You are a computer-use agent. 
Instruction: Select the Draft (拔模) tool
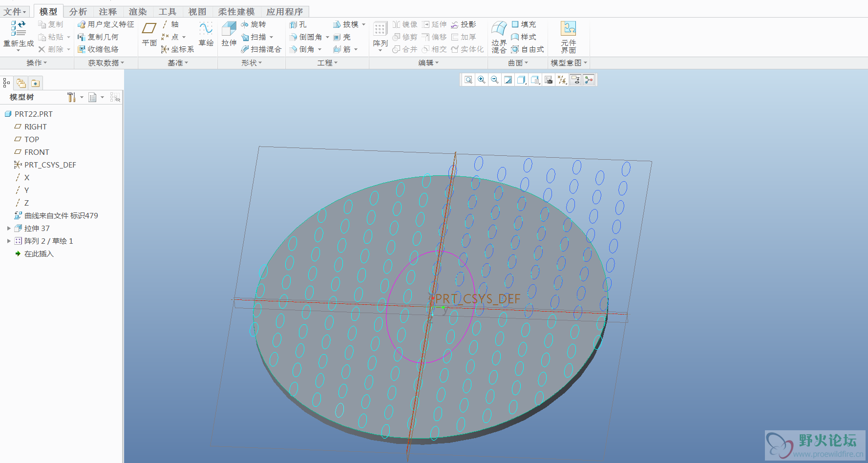[346, 24]
